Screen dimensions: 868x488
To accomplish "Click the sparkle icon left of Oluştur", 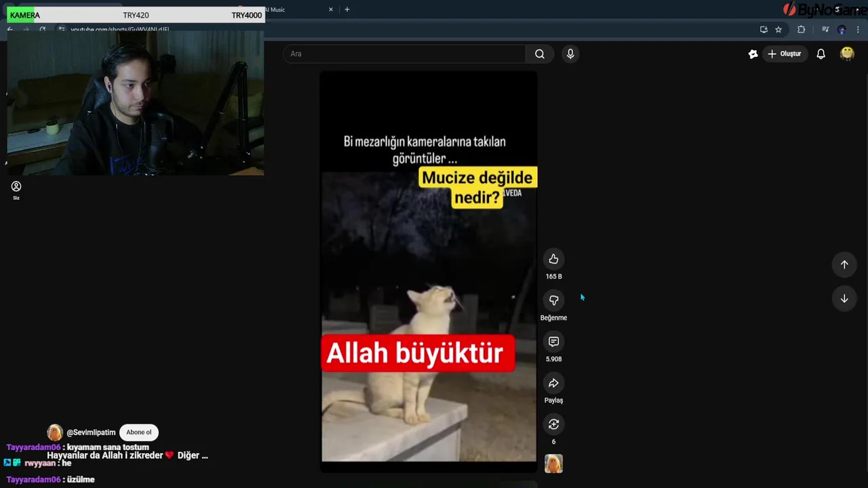I will pos(753,54).
